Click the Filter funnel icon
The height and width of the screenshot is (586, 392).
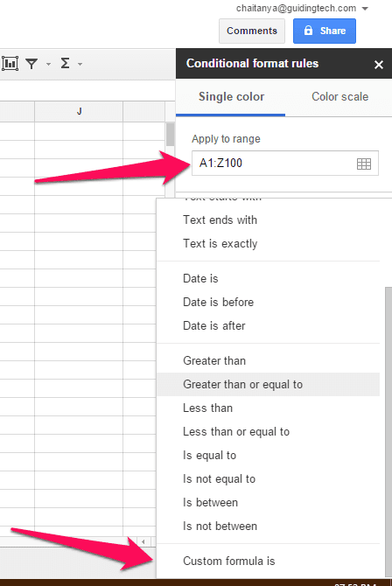(x=31, y=64)
